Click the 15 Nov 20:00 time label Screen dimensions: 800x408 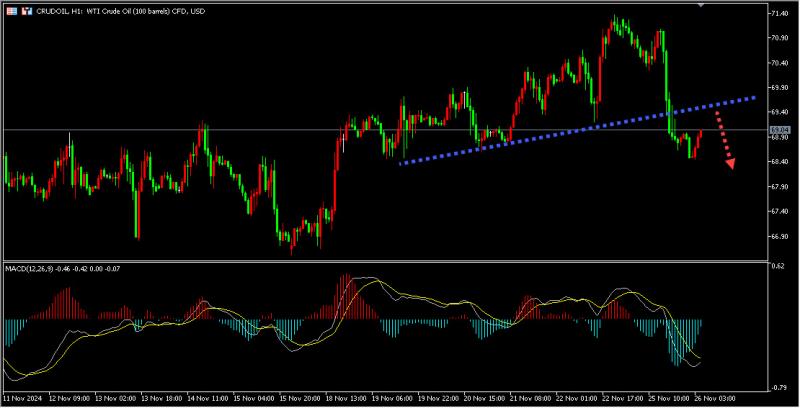[x=300, y=398]
